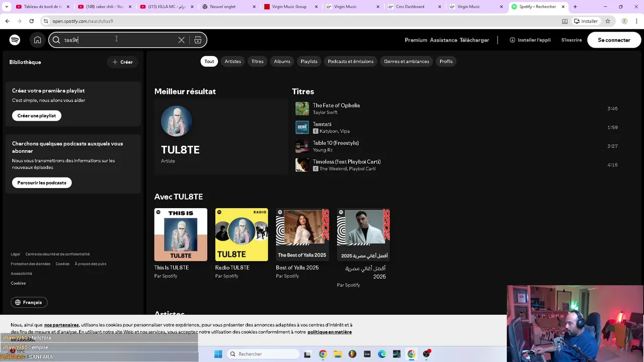Go back with browser back arrow
The width and height of the screenshot is (644, 362).
point(7,21)
